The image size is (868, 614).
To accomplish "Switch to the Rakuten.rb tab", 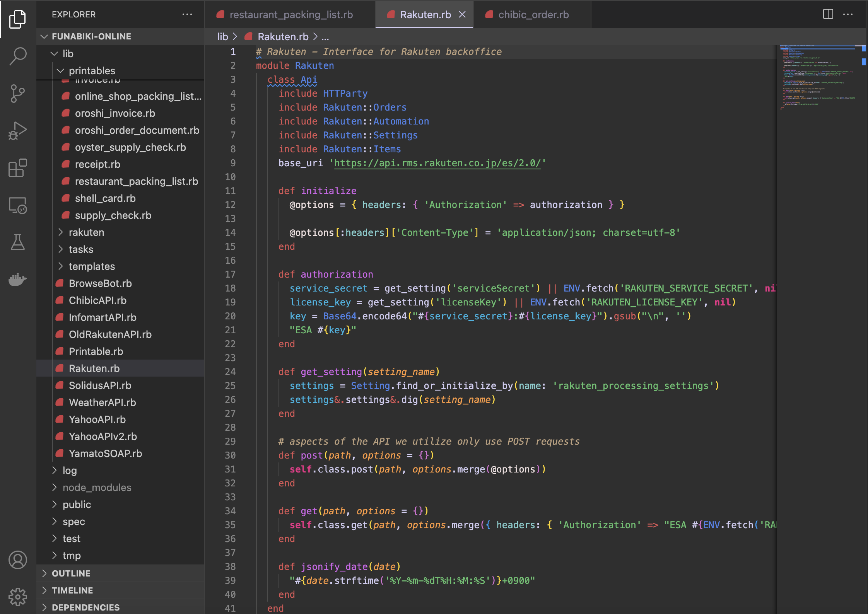I will (x=425, y=15).
